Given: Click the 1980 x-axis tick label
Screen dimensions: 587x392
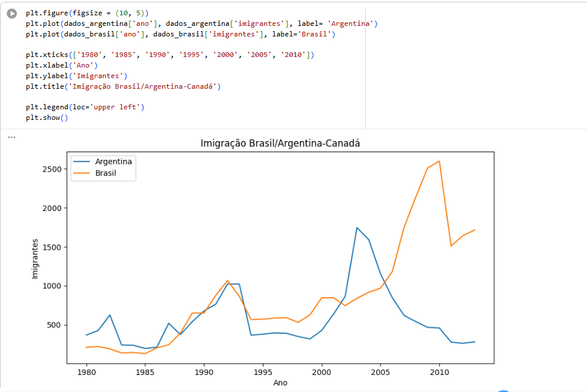Looking at the screenshot, I should coord(86,372).
